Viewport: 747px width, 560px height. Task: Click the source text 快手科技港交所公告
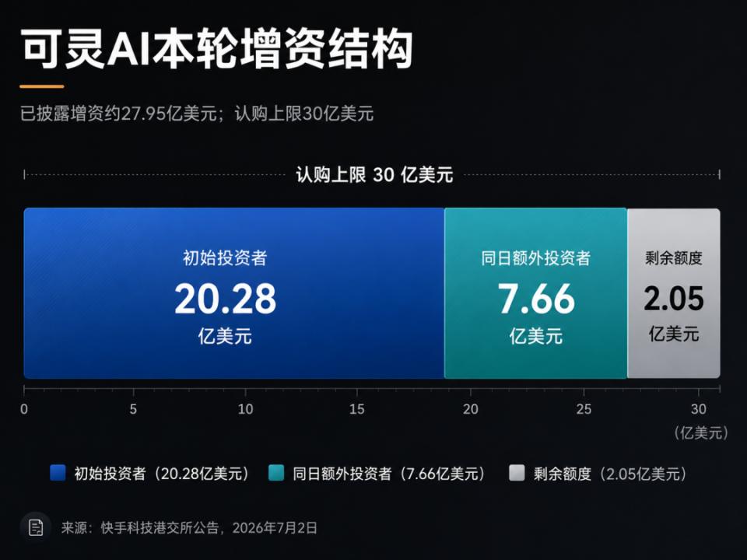tap(160, 527)
